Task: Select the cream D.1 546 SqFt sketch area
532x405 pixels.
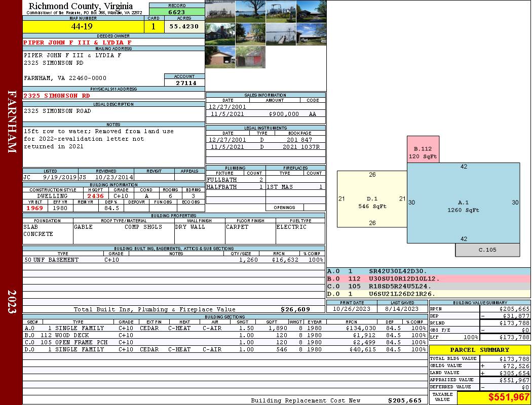Action: [x=372, y=199]
